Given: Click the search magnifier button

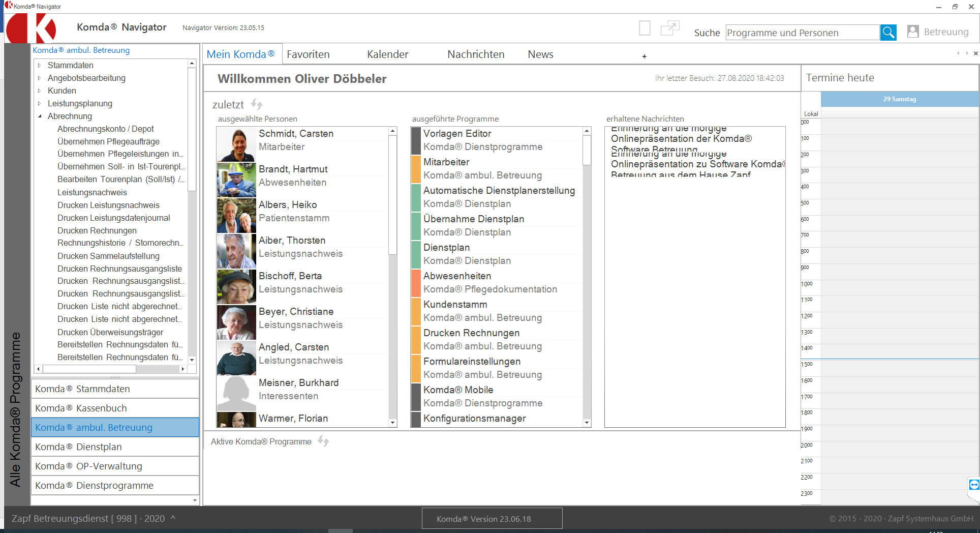Looking at the screenshot, I should click(888, 33).
